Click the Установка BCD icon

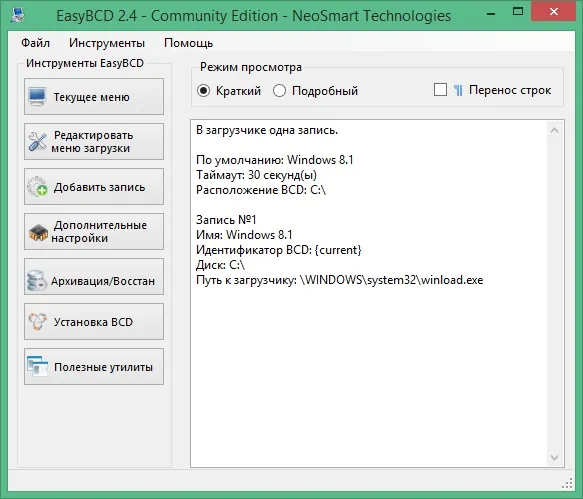click(x=38, y=322)
